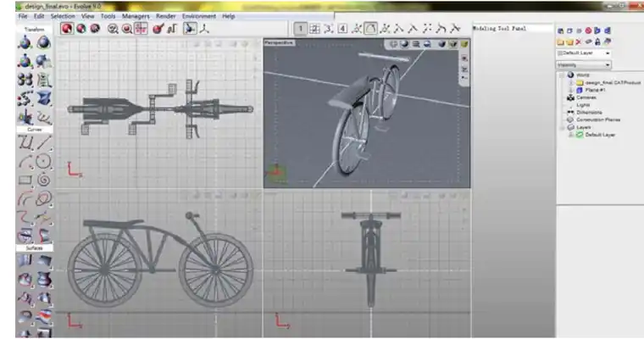Switch to single viewport layout button 1
The height and width of the screenshot is (339, 644).
point(300,28)
